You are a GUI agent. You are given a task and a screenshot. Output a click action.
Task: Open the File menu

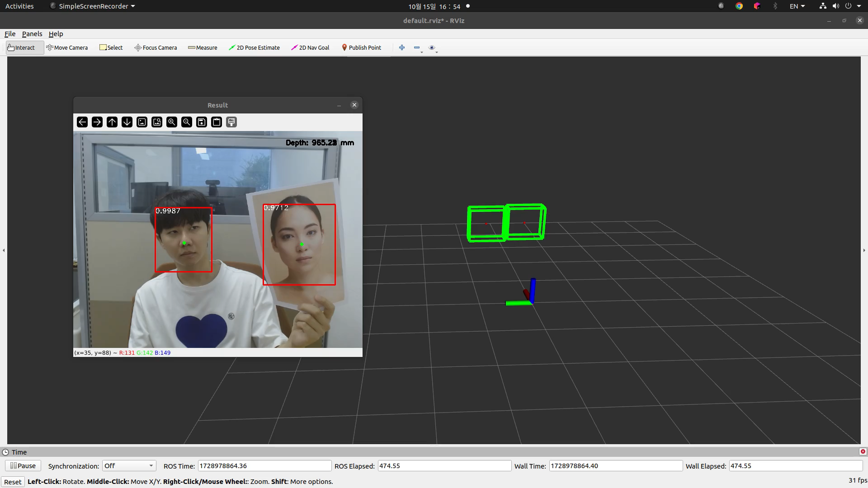click(10, 34)
